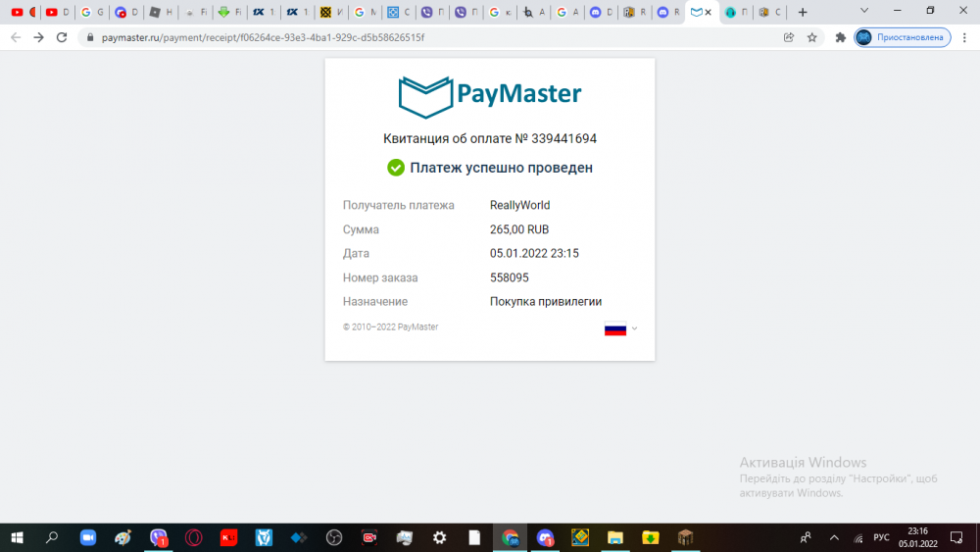This screenshot has width=980, height=552.
Task: Click the green payment success checkmark
Action: pyautogui.click(x=396, y=168)
